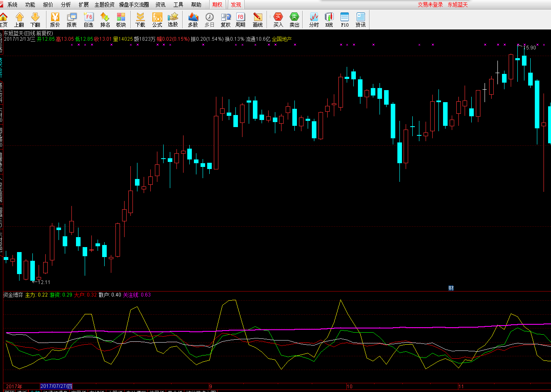Screen dimensions: 551x392
Task: Open the 扩展 menu
Action: [83, 5]
